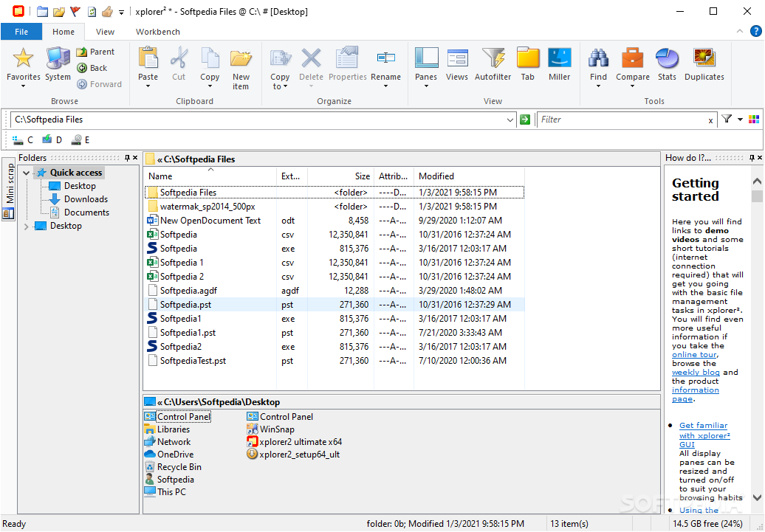The image size is (765, 532).
Task: Click the Cut scissors icon
Action: (x=179, y=58)
